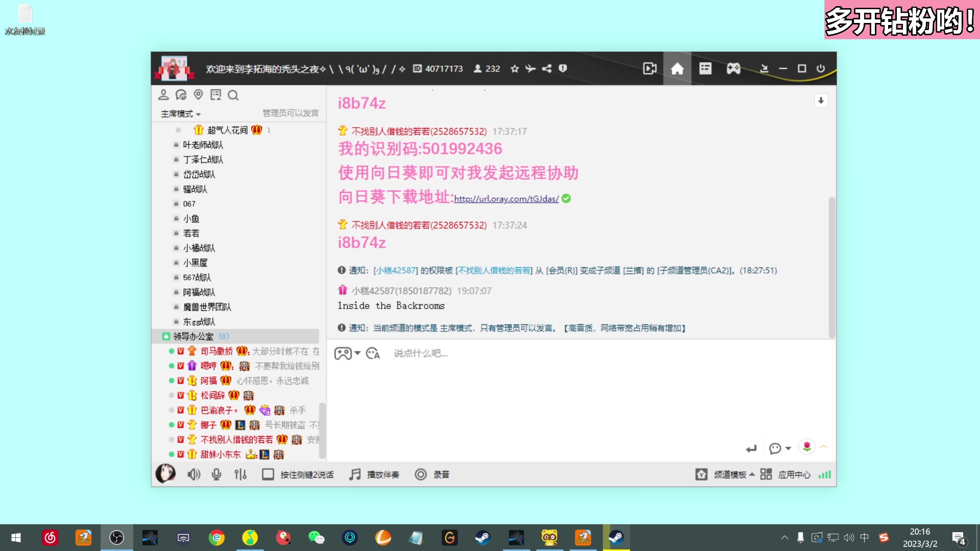Image resolution: width=980 pixels, height=551 pixels.
Task: Enable 按住侧键2说话 push-to-talk option
Action: click(x=299, y=474)
